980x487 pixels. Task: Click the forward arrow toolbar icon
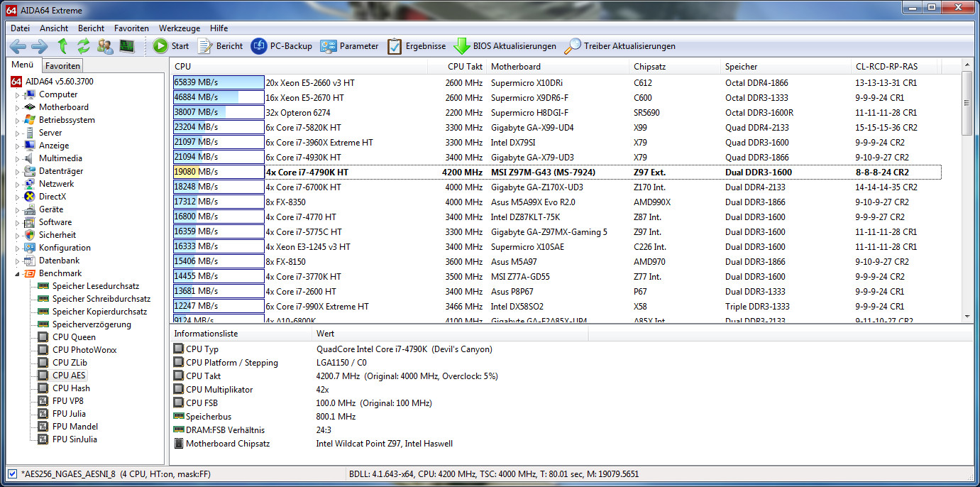tap(39, 46)
